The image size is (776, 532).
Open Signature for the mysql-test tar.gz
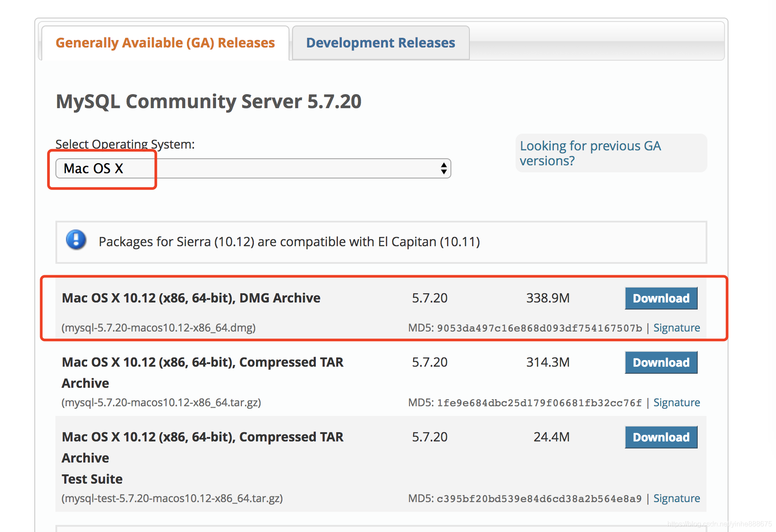click(676, 498)
